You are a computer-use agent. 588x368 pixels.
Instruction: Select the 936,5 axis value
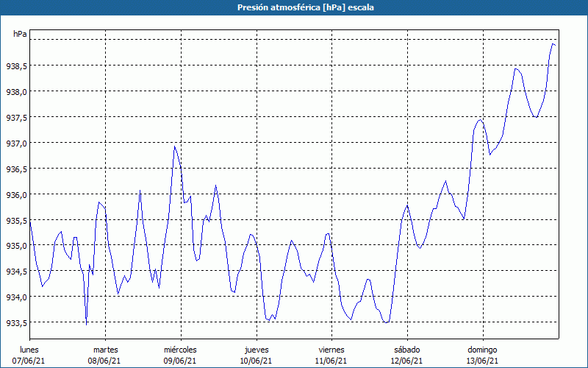[16, 169]
